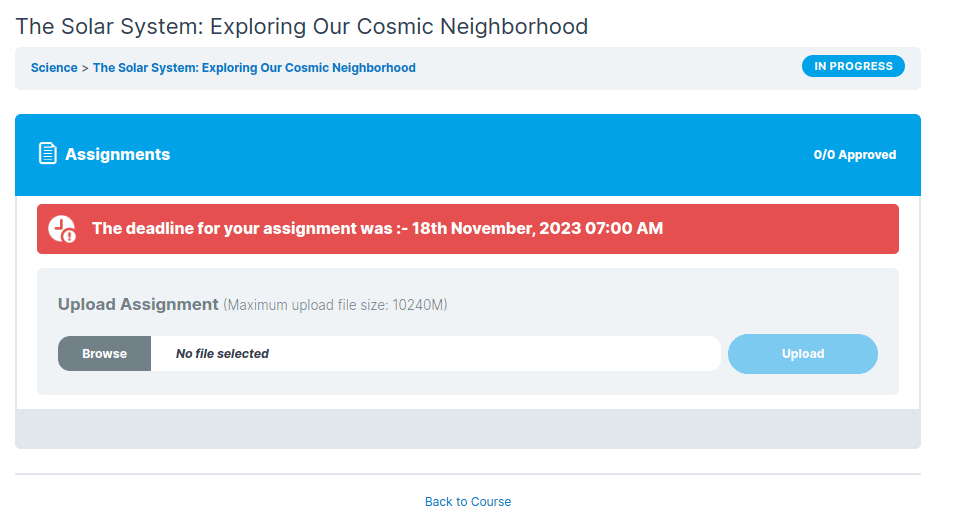Click the IN PROGRESS status badge
The width and height of the screenshot is (956, 523).
(x=853, y=67)
